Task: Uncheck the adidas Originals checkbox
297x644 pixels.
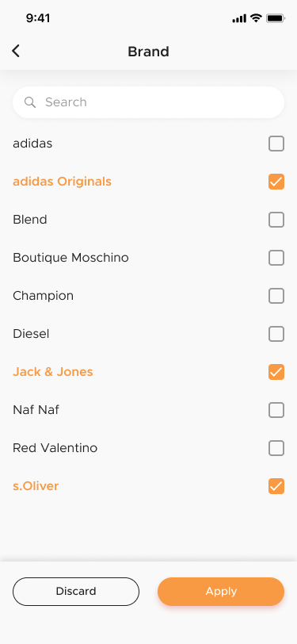Action: (x=276, y=182)
